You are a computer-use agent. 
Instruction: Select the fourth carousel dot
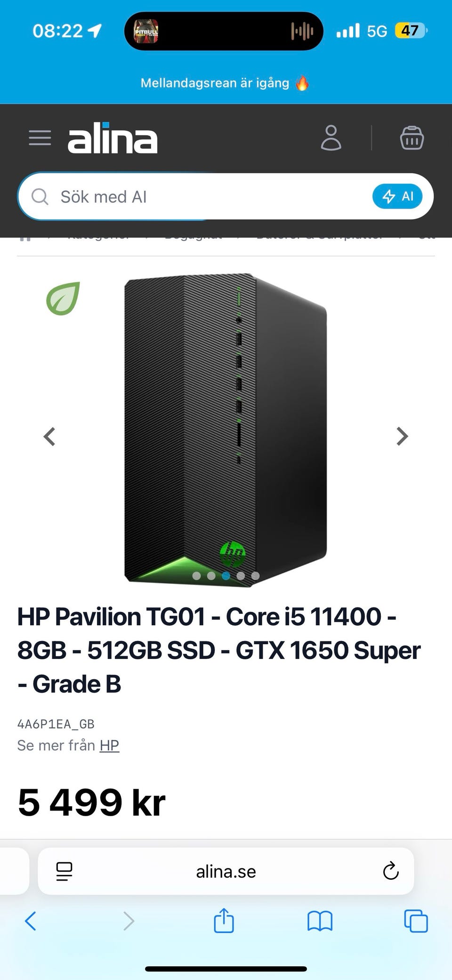pos(241,575)
